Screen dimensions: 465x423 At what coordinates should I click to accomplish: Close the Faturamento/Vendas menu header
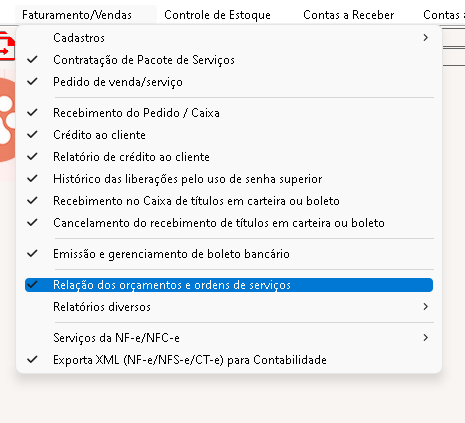[x=77, y=15]
